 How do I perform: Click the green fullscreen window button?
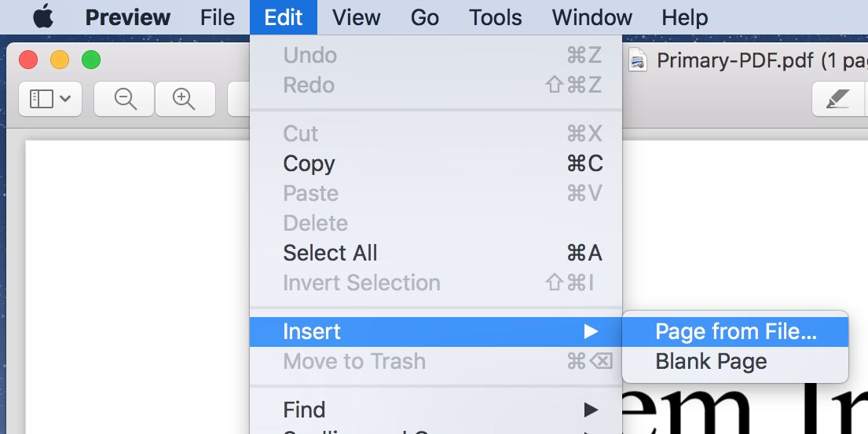(x=91, y=60)
